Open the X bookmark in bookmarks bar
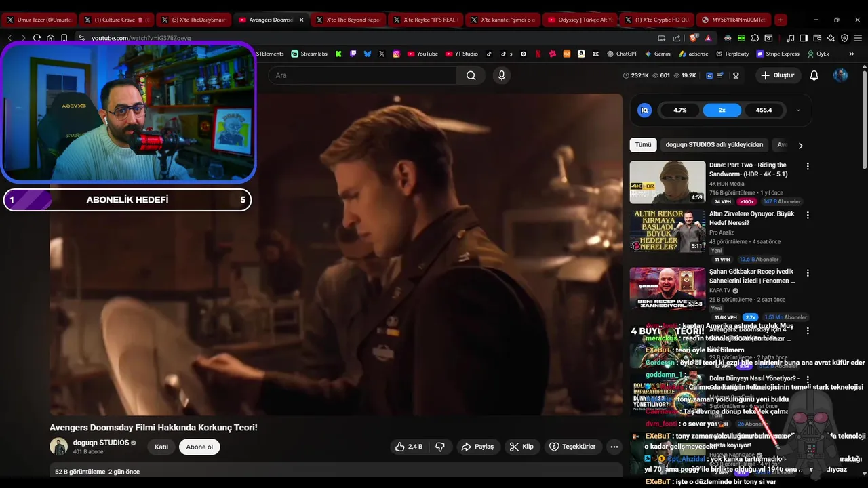 point(382,54)
